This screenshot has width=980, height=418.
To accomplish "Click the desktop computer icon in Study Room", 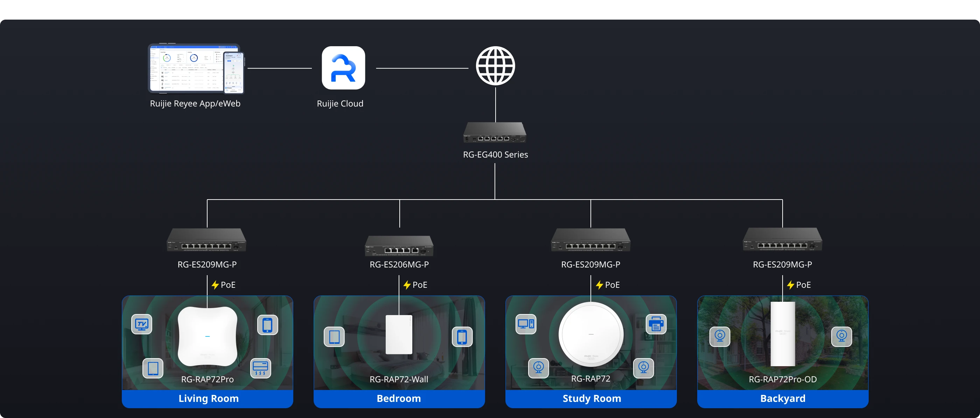I will (x=526, y=324).
